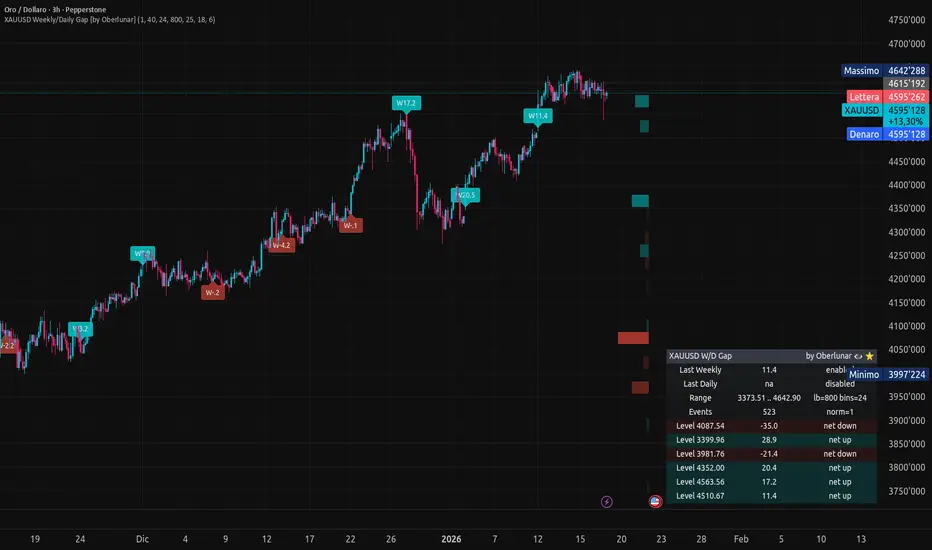Click the 'XAUUSD Weekly/Daily Gap' indicator legend

pyautogui.click(x=109, y=20)
